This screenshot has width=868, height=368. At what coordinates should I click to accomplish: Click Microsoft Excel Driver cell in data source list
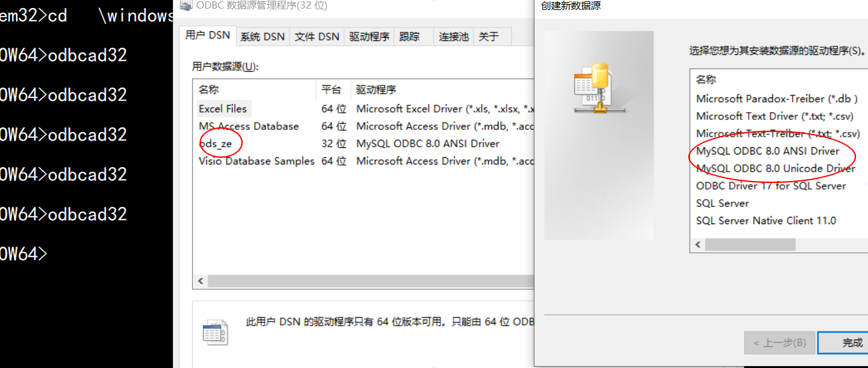click(445, 109)
